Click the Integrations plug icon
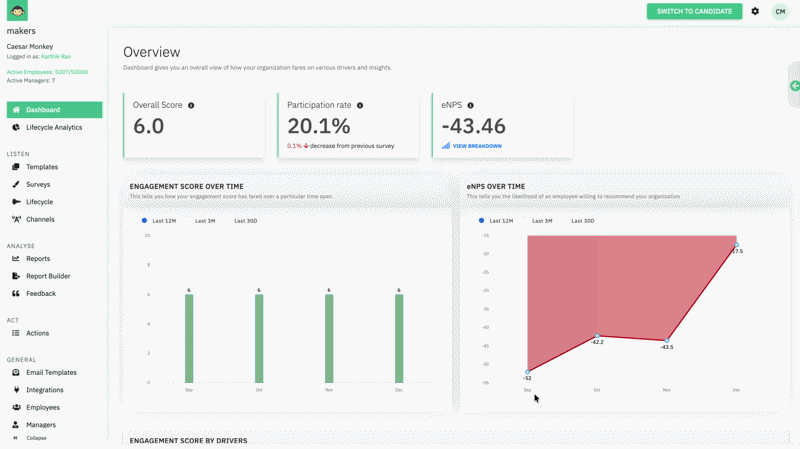The image size is (800, 449). pyautogui.click(x=16, y=390)
